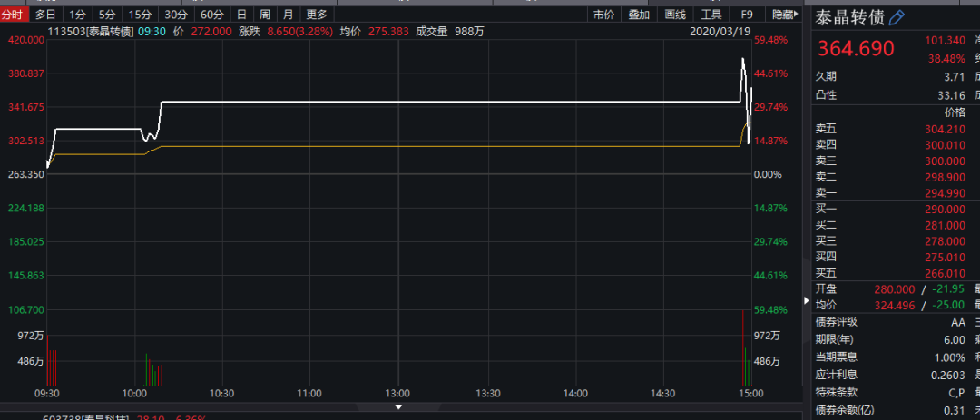
Task: Open the 更多 more periods dropdown
Action: click(x=317, y=15)
